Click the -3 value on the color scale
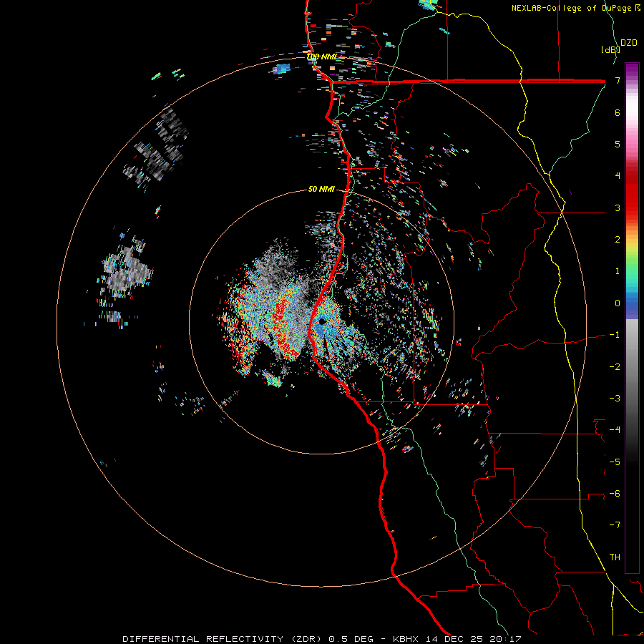Viewport: 644px width, 644px height. (615, 399)
